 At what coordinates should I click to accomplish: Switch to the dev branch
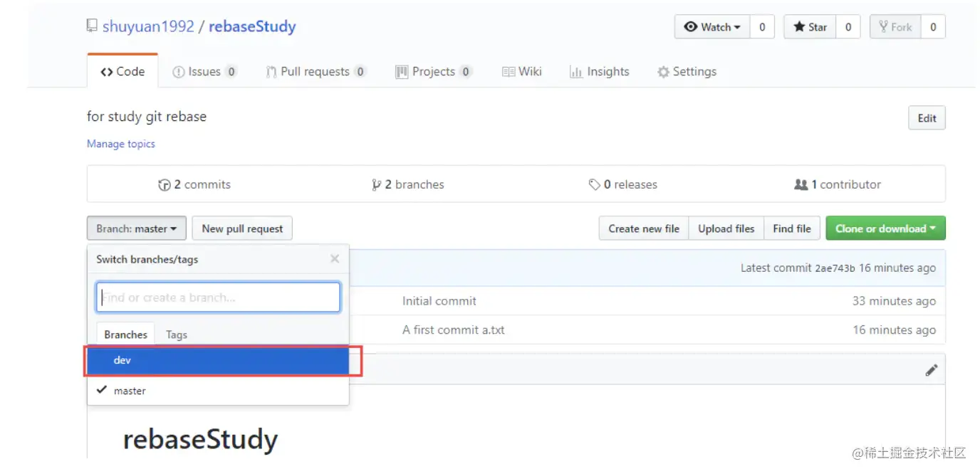[x=218, y=361]
